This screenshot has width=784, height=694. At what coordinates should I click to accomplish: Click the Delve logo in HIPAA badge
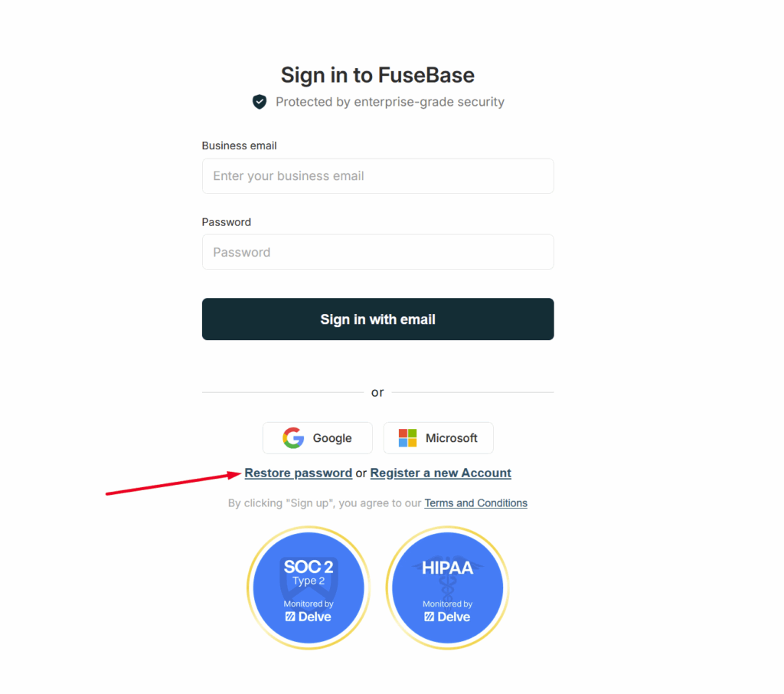pos(447,617)
